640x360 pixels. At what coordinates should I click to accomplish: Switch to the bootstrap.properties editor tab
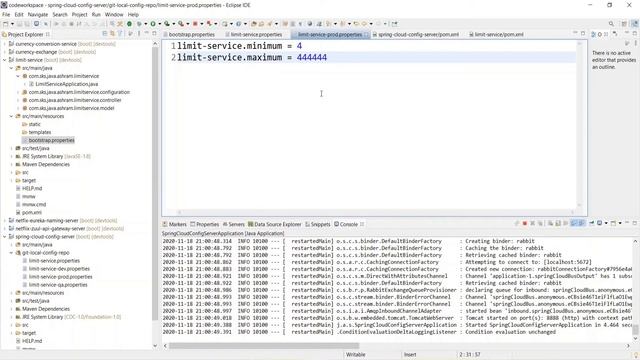coord(189,35)
